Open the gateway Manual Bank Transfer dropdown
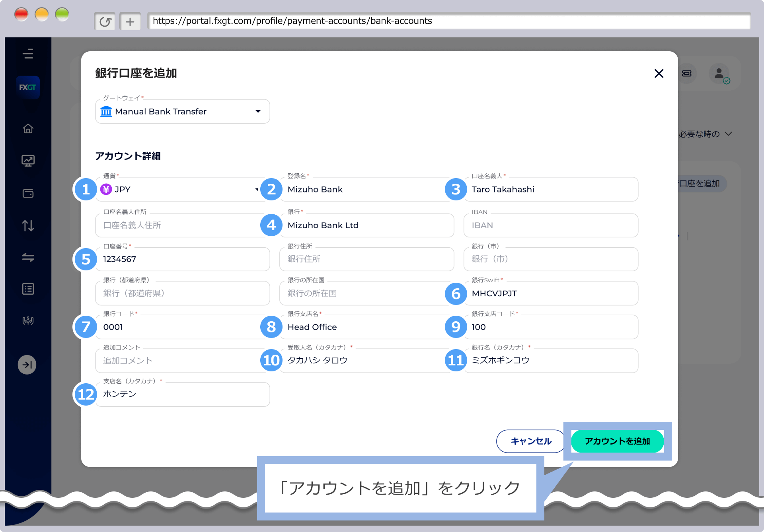The width and height of the screenshot is (764, 532). click(x=183, y=111)
